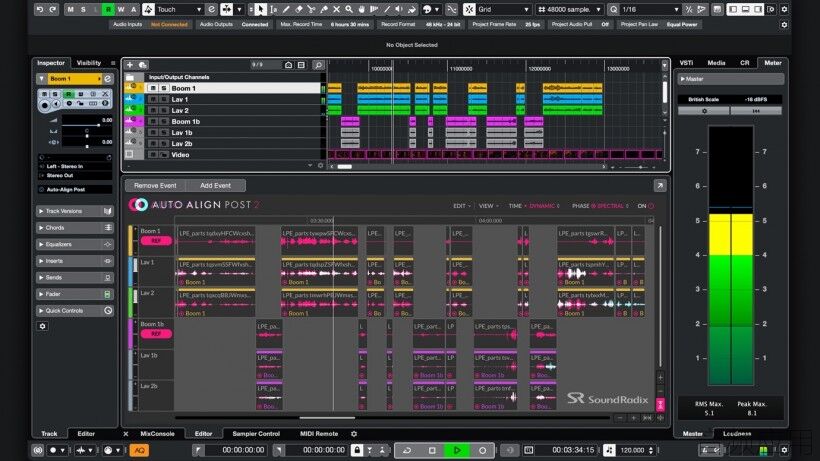Click the Cycle loop transport button
The image size is (820, 461).
(x=407, y=450)
